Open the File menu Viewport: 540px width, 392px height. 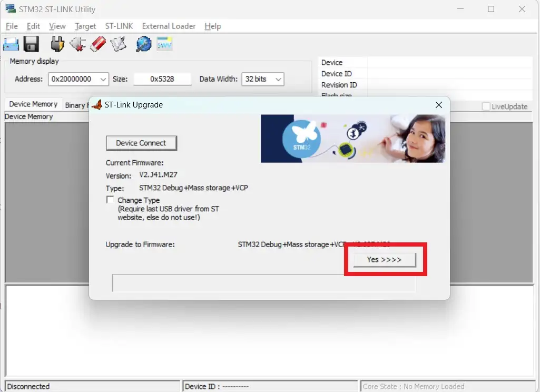pyautogui.click(x=12, y=26)
